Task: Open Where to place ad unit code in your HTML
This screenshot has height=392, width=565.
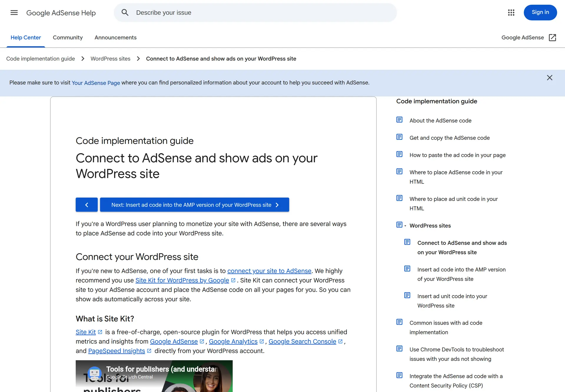Action: pos(454,203)
